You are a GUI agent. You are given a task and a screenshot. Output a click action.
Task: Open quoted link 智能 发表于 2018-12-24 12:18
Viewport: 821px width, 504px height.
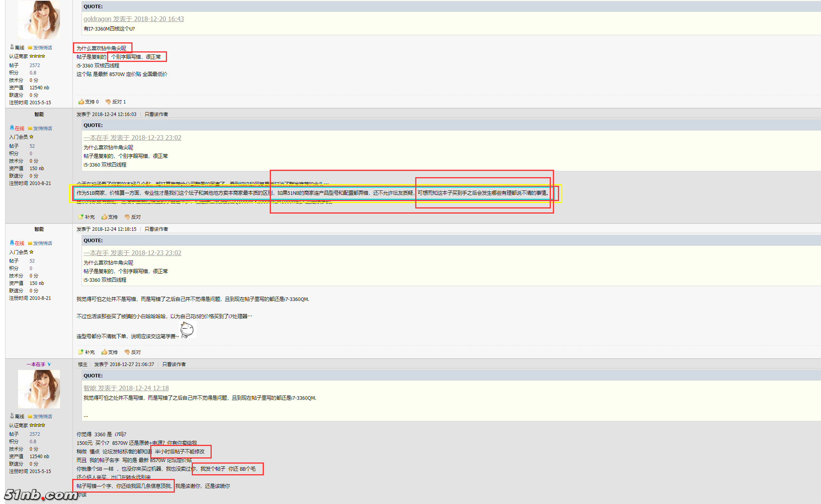126,388
